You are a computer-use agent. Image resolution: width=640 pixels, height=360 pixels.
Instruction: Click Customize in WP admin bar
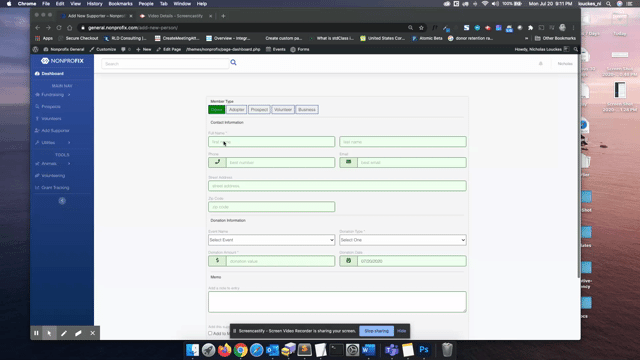pos(102,49)
